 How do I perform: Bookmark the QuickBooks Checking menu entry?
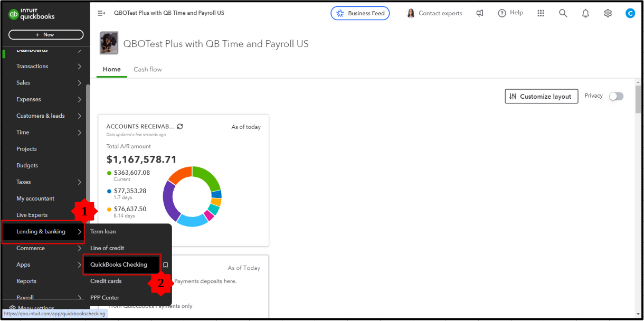pyautogui.click(x=165, y=265)
